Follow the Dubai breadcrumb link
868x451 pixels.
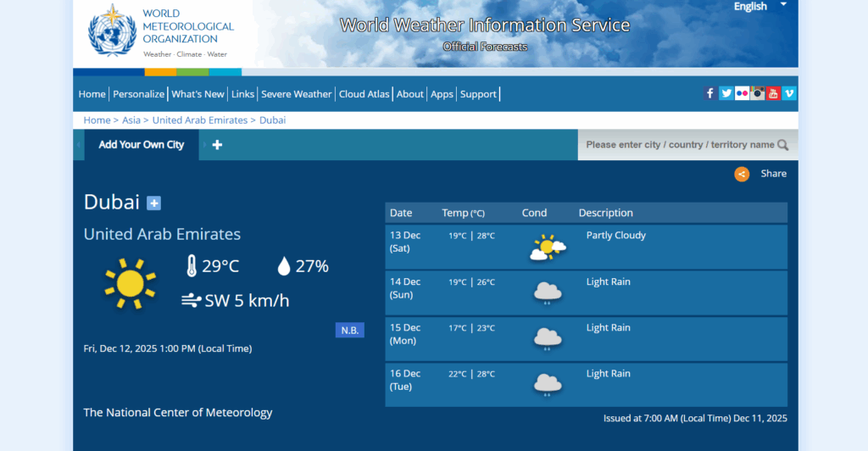coord(272,120)
